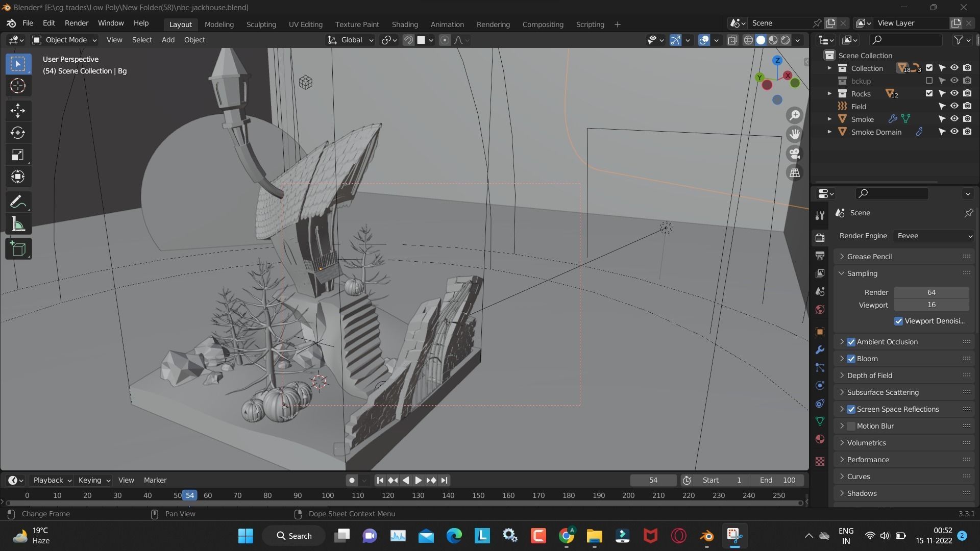This screenshot has height=551, width=980.
Task: Switch to Modeling workspace tab
Action: click(x=219, y=24)
